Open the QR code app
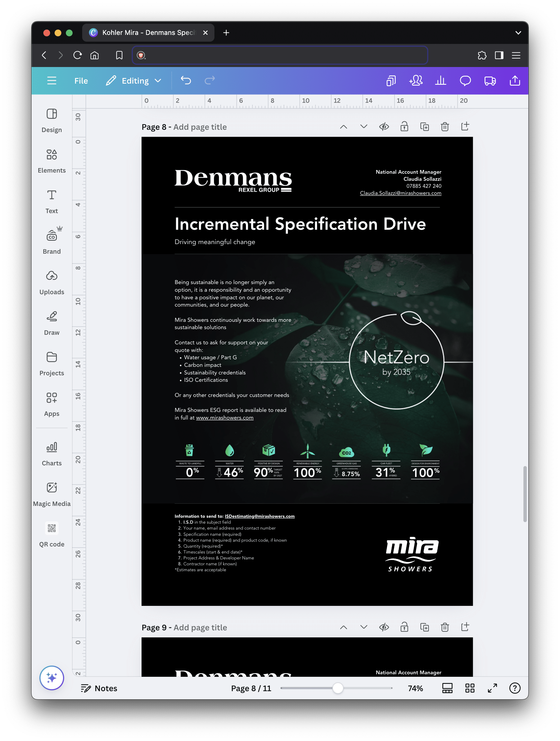The image size is (560, 741). click(x=51, y=535)
